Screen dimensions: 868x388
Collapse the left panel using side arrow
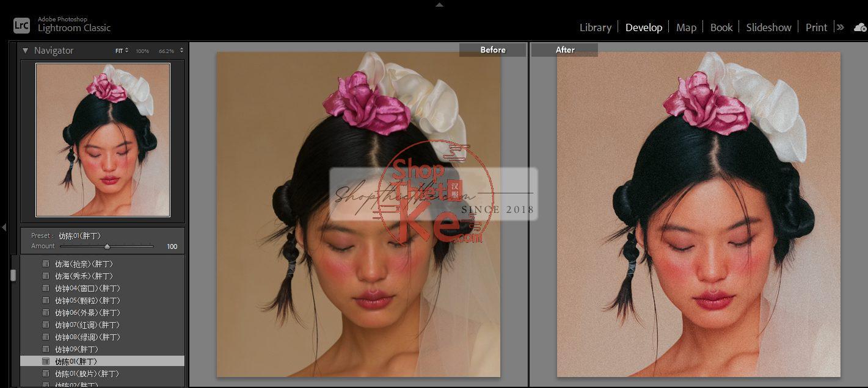4,227
